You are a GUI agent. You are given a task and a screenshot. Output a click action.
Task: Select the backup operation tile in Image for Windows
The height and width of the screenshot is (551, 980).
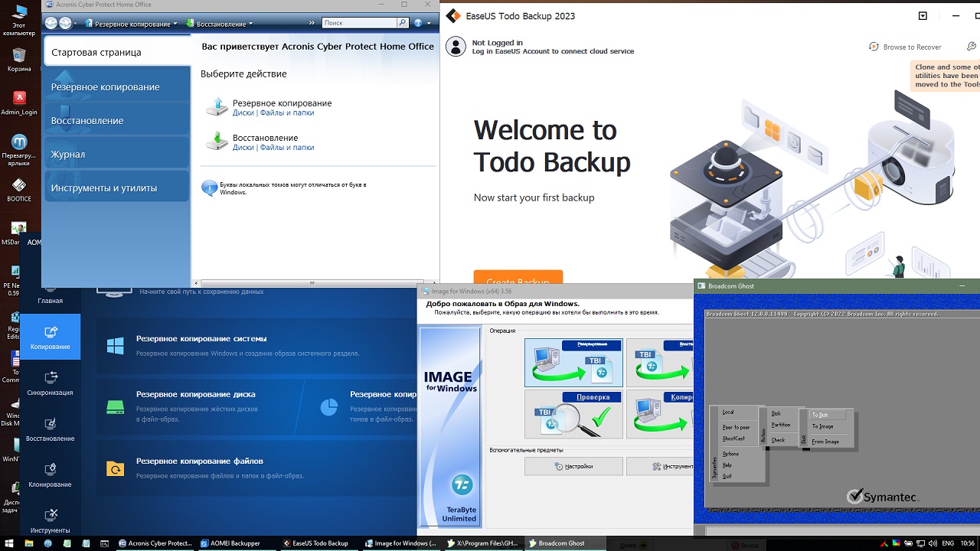(573, 362)
